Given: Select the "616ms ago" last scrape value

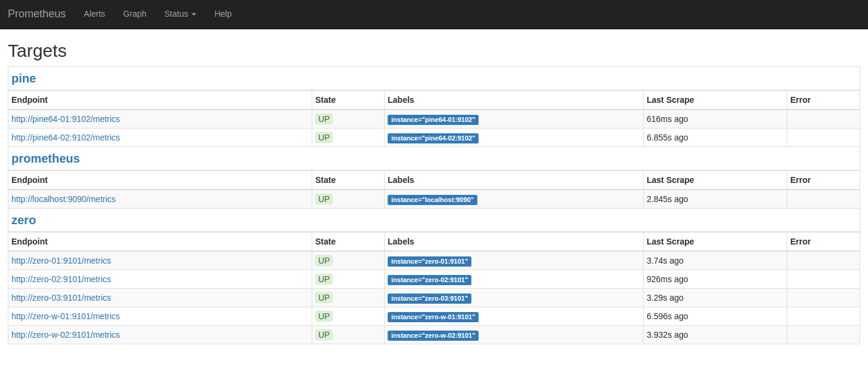Looking at the screenshot, I should (667, 119).
